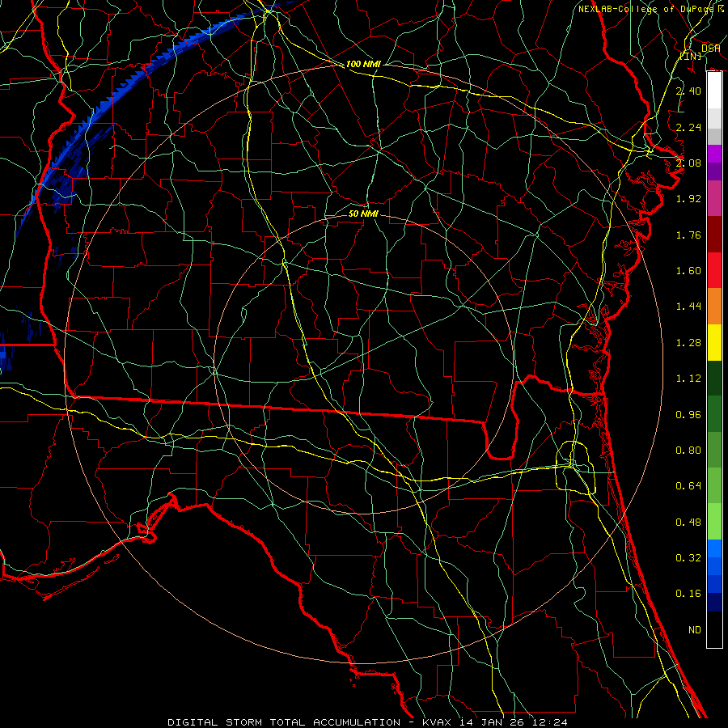
Task: Click the black ND swatch in legend
Action: coord(714,629)
